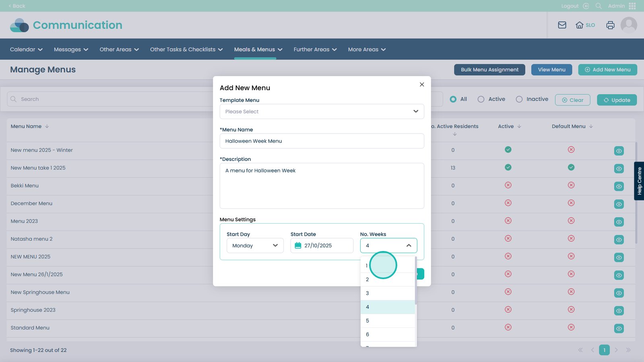
Task: View the New menu 2025 - Winter eye icon
Action: click(619, 151)
